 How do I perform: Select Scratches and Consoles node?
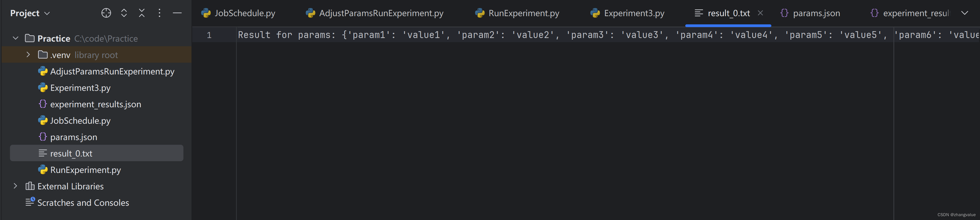pyautogui.click(x=83, y=202)
